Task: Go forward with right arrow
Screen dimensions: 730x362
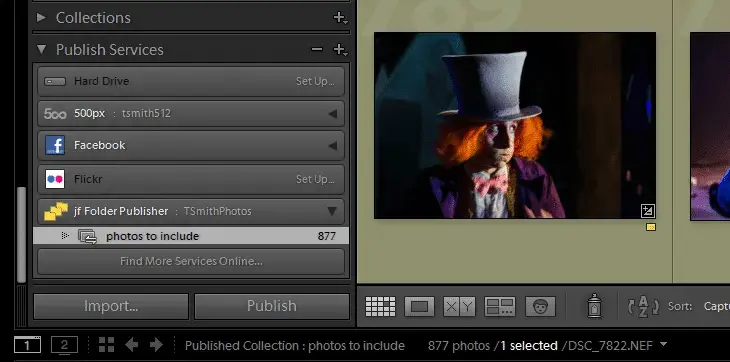Action: [156, 345]
